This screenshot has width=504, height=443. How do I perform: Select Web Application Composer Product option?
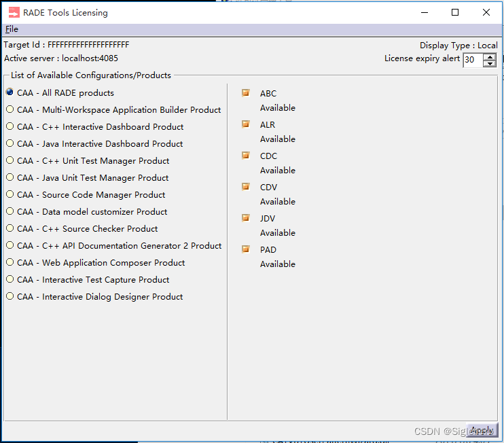[x=10, y=262]
